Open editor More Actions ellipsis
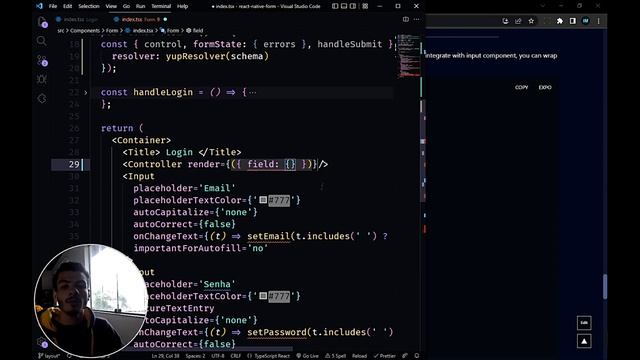640x360 pixels. click(x=416, y=19)
